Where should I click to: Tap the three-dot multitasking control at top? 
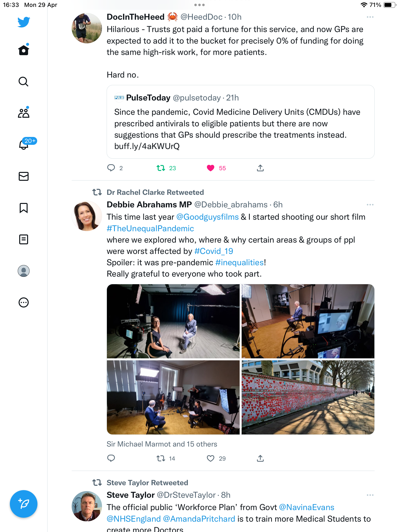(x=199, y=5)
